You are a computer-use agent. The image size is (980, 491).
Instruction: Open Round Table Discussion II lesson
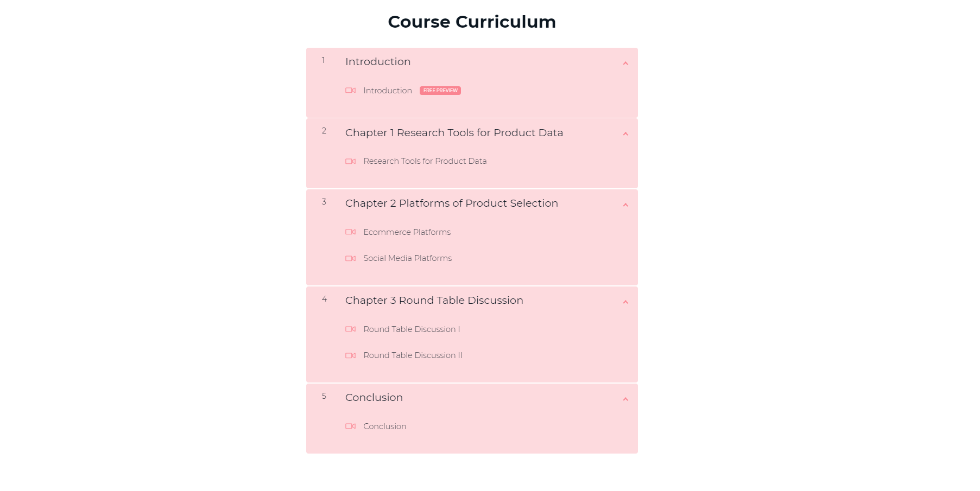tap(413, 355)
